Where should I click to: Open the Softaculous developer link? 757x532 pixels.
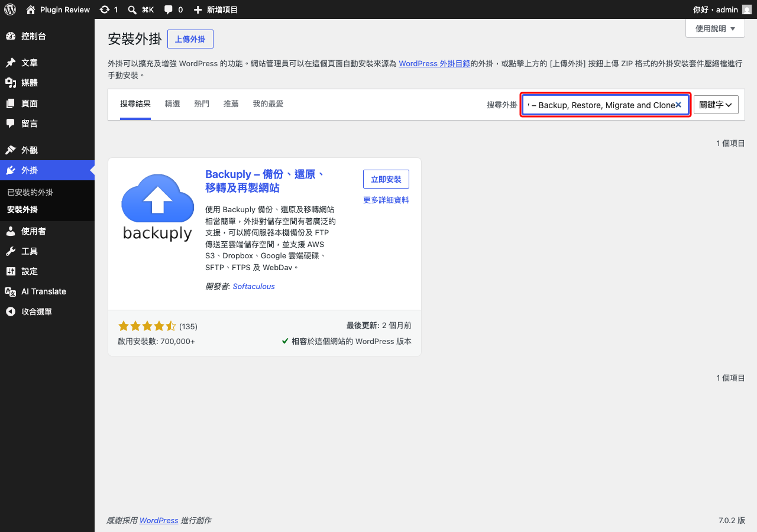tap(254, 287)
